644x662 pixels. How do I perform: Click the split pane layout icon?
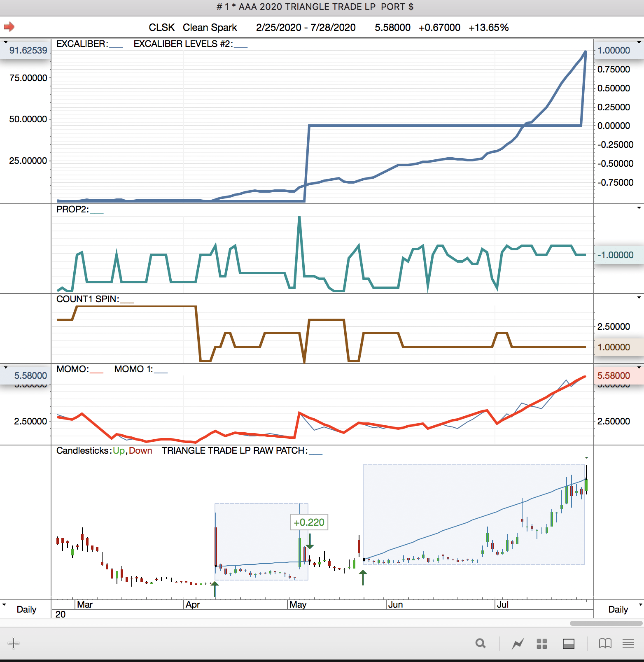coord(569,643)
